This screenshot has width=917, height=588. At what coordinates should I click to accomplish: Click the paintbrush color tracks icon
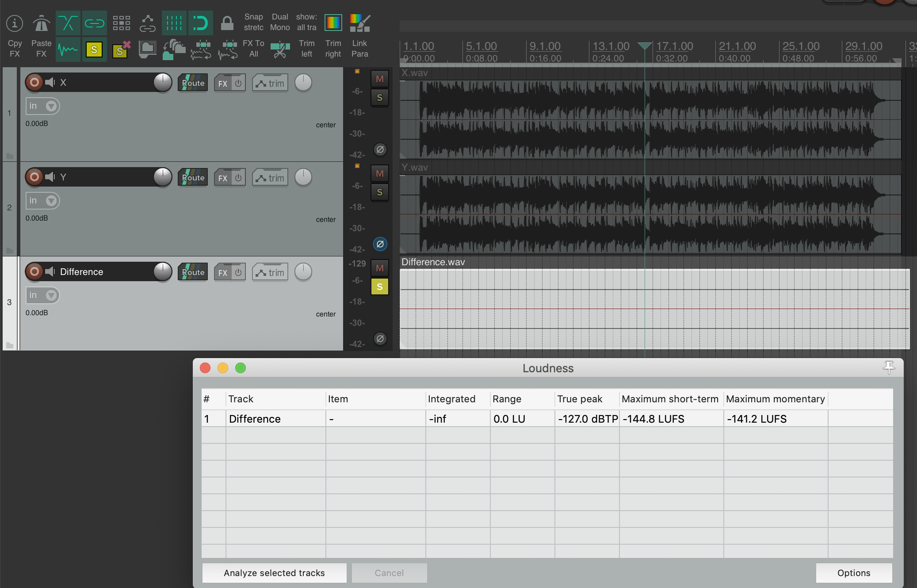pos(359,23)
